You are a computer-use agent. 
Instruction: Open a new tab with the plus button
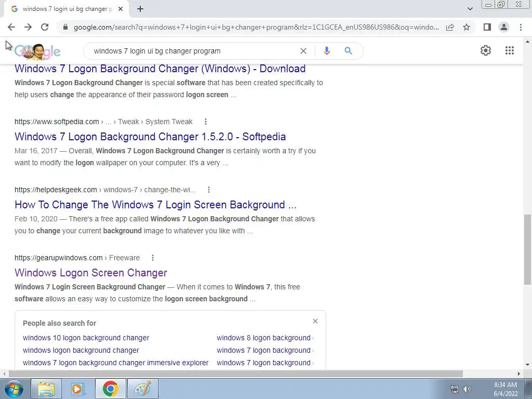click(x=140, y=9)
